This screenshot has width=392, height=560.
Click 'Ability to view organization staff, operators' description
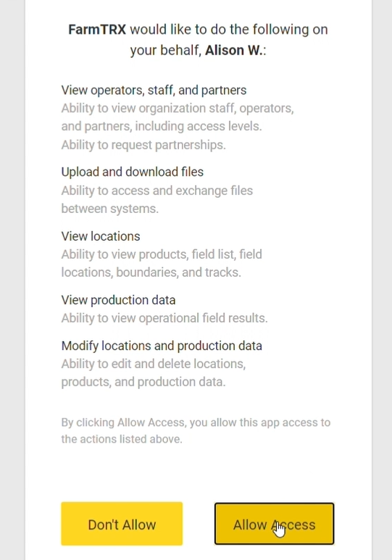coord(178,117)
